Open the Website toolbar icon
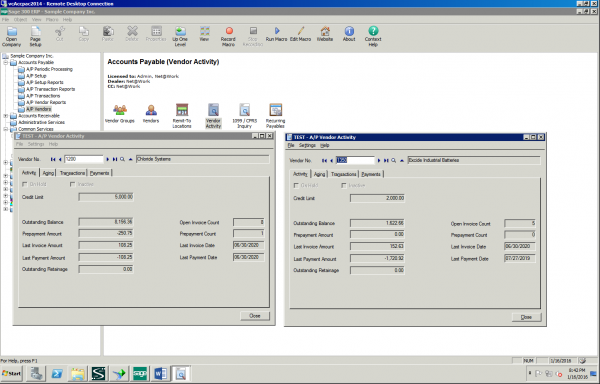 (x=325, y=34)
